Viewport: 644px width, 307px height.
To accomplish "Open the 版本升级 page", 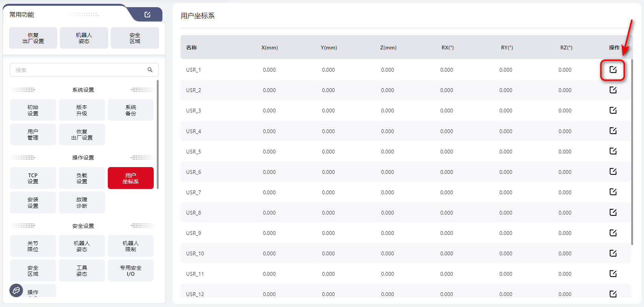I will click(x=82, y=110).
